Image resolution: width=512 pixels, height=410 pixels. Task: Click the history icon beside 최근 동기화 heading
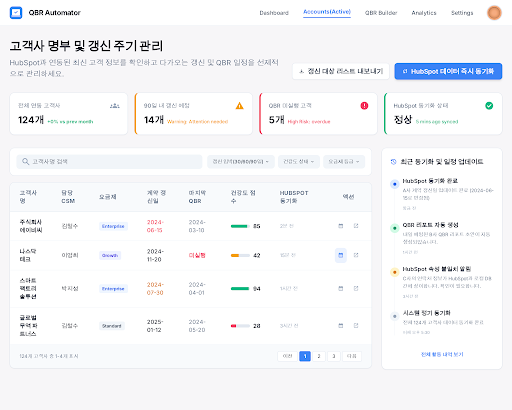pos(393,162)
